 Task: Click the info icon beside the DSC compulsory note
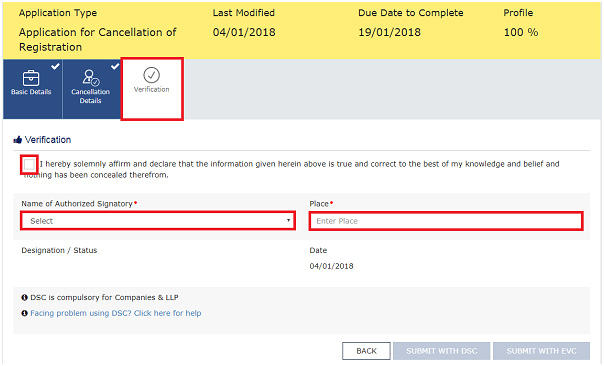24,297
